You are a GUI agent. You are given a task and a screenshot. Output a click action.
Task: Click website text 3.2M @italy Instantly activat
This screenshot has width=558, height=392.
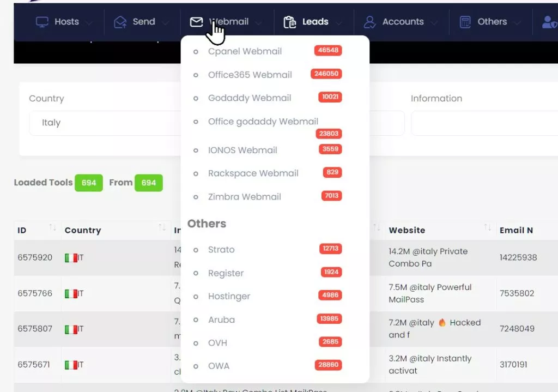tap(430, 365)
